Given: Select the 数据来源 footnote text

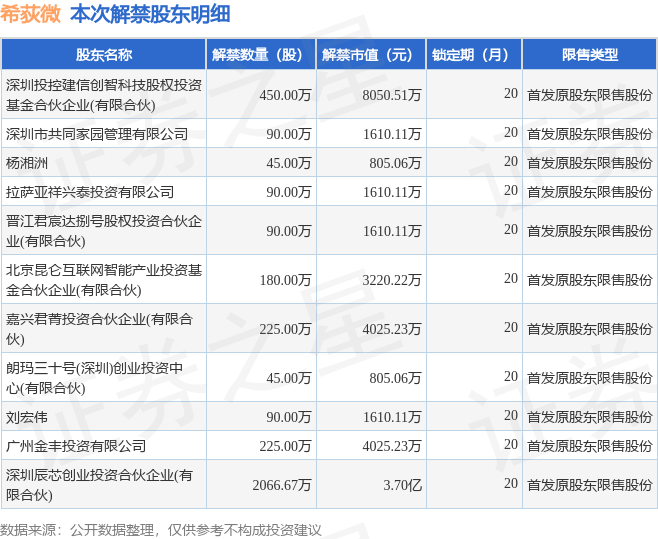Looking at the screenshot, I should click(x=160, y=530).
